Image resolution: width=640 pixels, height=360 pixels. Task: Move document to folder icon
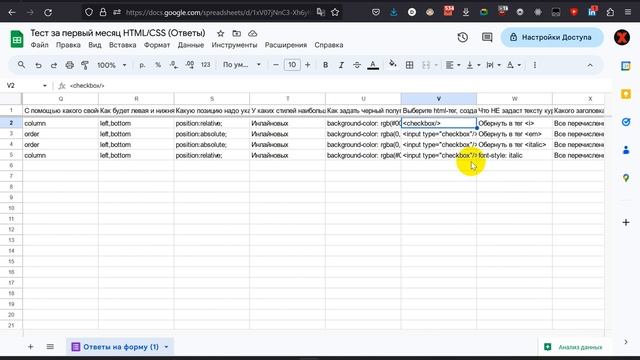pyautogui.click(x=236, y=33)
